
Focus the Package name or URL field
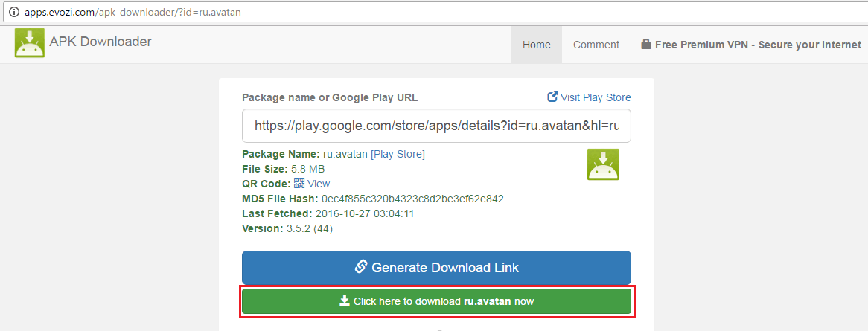point(436,126)
